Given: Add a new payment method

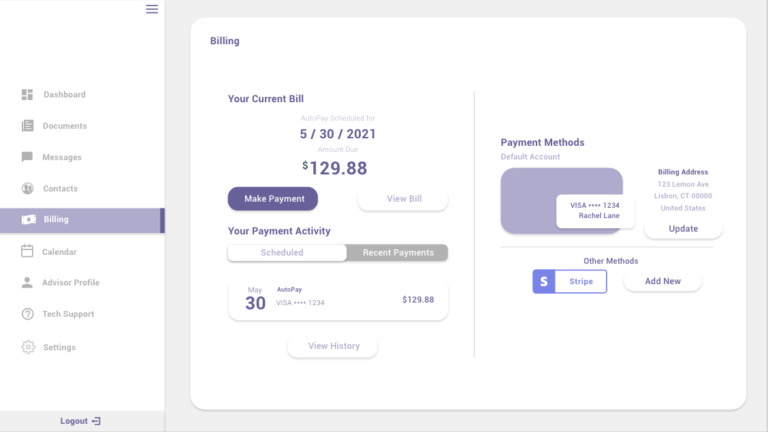Looking at the screenshot, I should click(x=662, y=282).
